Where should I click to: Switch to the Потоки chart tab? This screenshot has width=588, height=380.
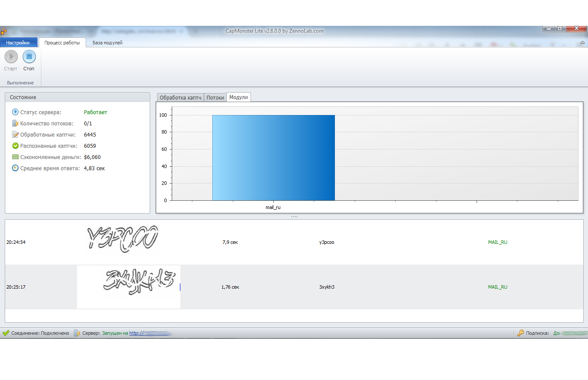click(215, 97)
